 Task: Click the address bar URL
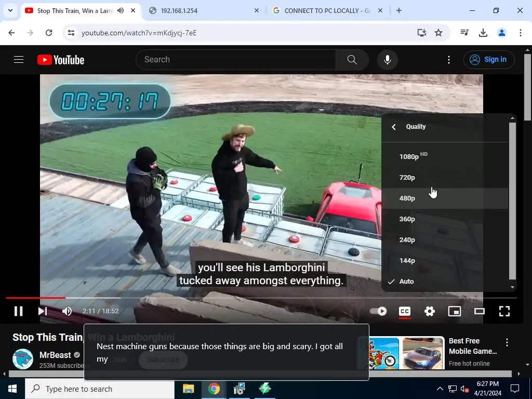[x=139, y=33]
